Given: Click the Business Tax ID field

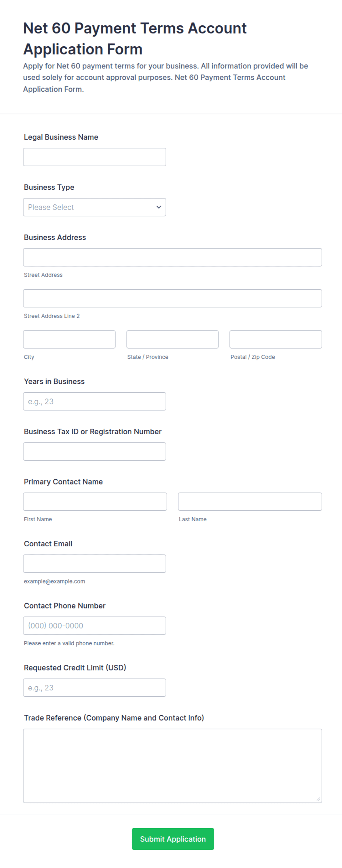Looking at the screenshot, I should 95,451.
